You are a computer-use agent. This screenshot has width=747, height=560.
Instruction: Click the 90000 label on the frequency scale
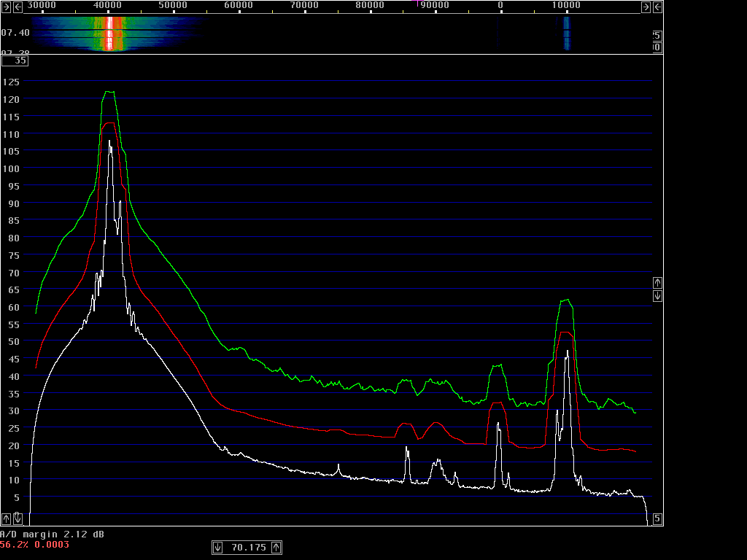435,5
